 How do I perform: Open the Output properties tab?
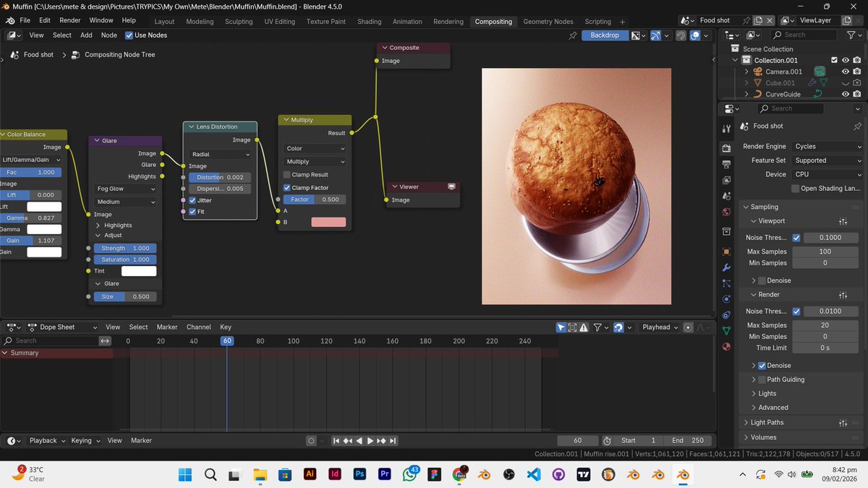pos(726,164)
